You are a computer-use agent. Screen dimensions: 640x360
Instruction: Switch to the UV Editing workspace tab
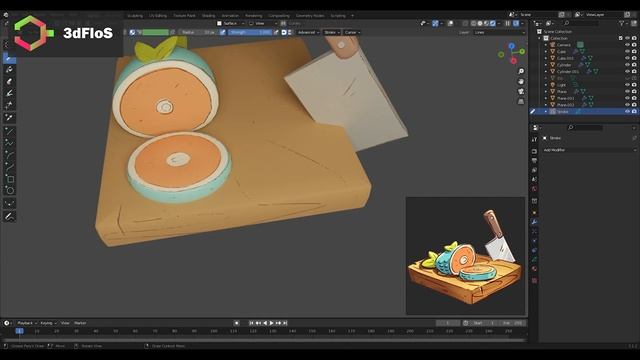point(158,16)
